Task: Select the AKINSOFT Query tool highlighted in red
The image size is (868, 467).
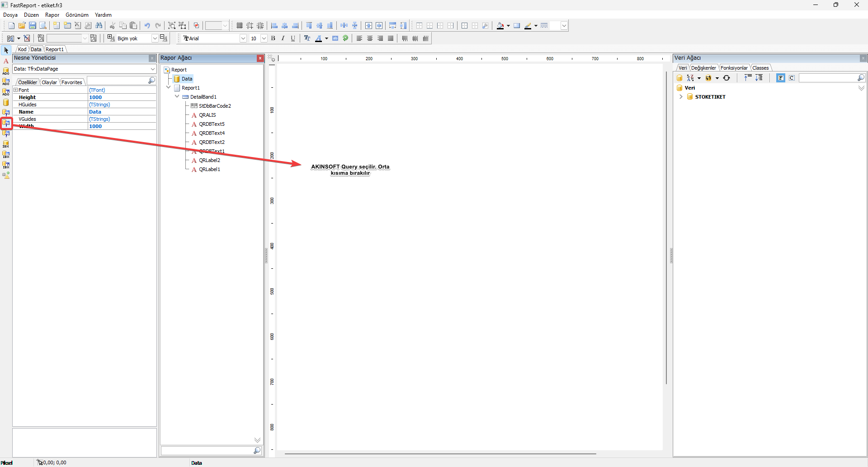Action: 6,123
